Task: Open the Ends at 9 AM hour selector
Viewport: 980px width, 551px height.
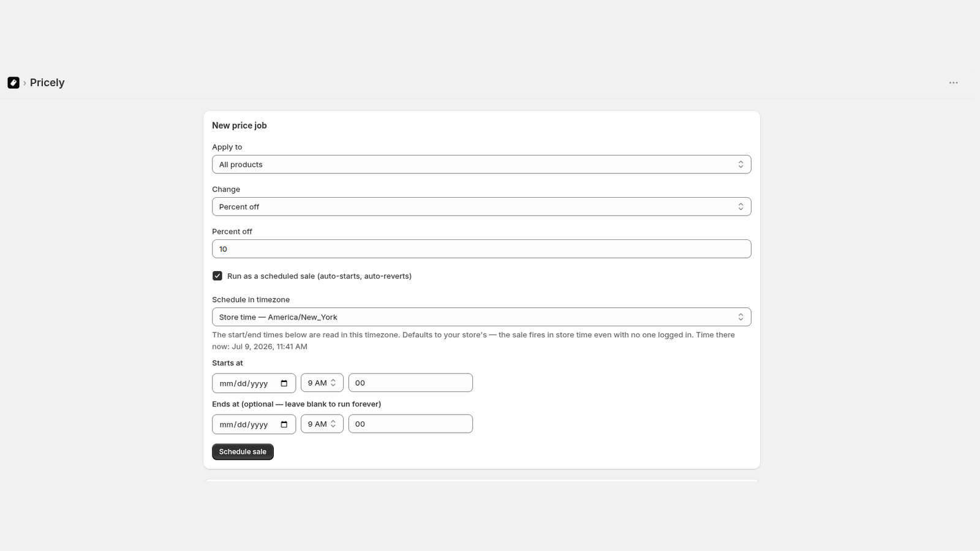Action: pyautogui.click(x=322, y=424)
